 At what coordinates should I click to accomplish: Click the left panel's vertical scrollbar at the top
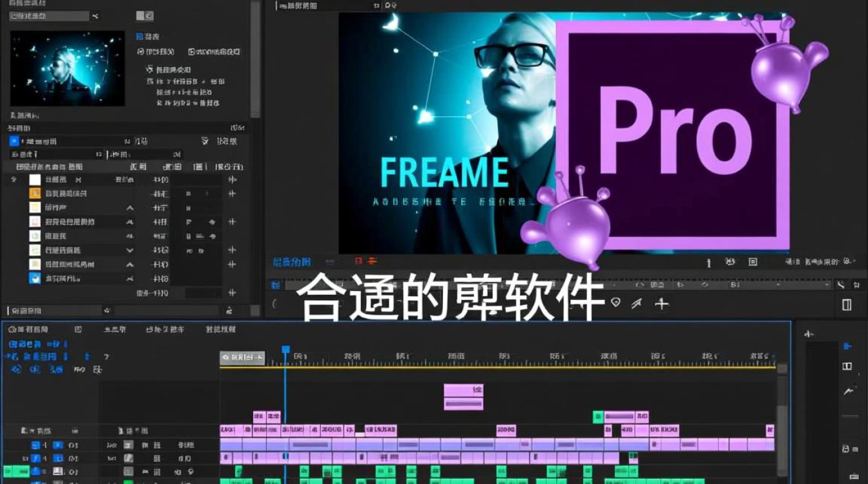click(256, 58)
